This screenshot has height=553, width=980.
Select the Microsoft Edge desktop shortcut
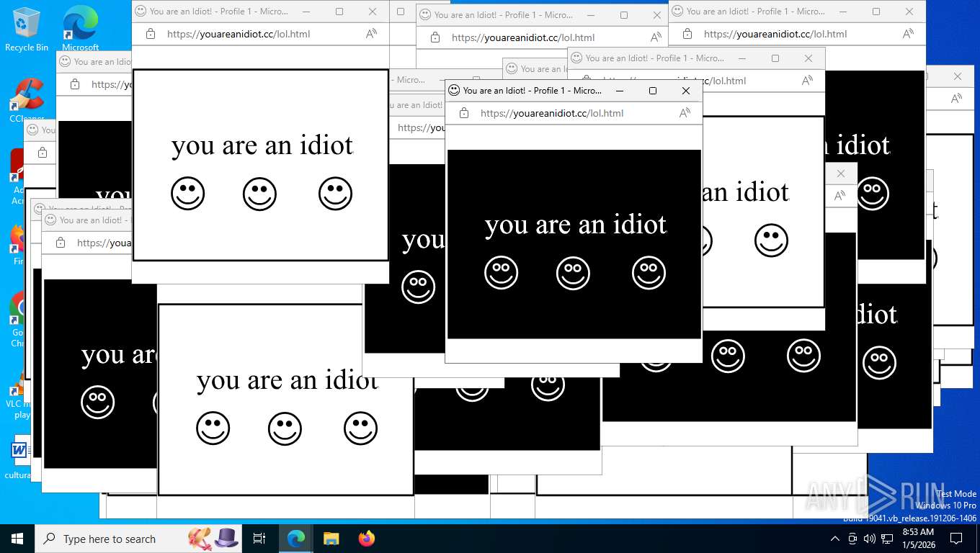tap(80, 29)
